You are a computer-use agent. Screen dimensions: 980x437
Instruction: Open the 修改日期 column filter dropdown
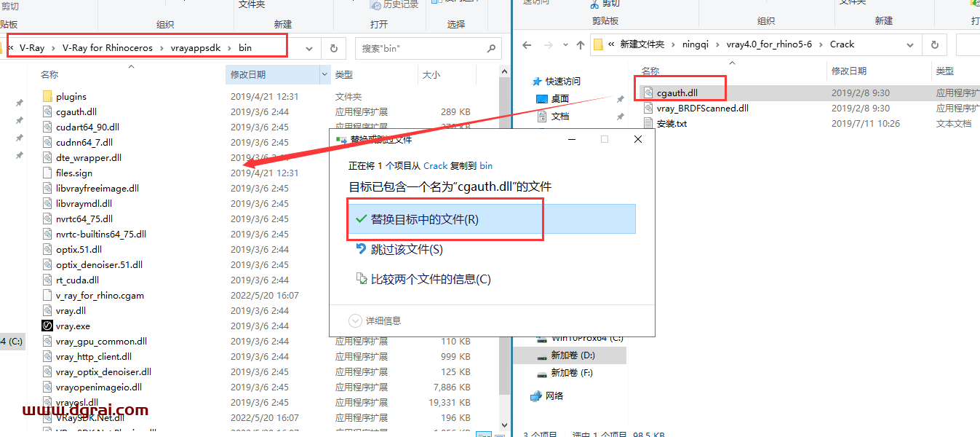(x=324, y=74)
